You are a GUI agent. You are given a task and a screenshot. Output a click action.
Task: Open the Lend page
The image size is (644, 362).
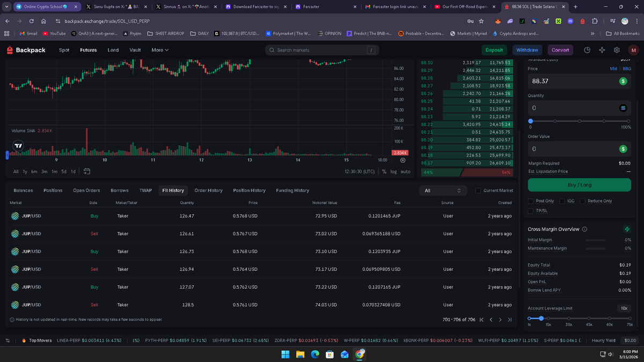(113, 50)
